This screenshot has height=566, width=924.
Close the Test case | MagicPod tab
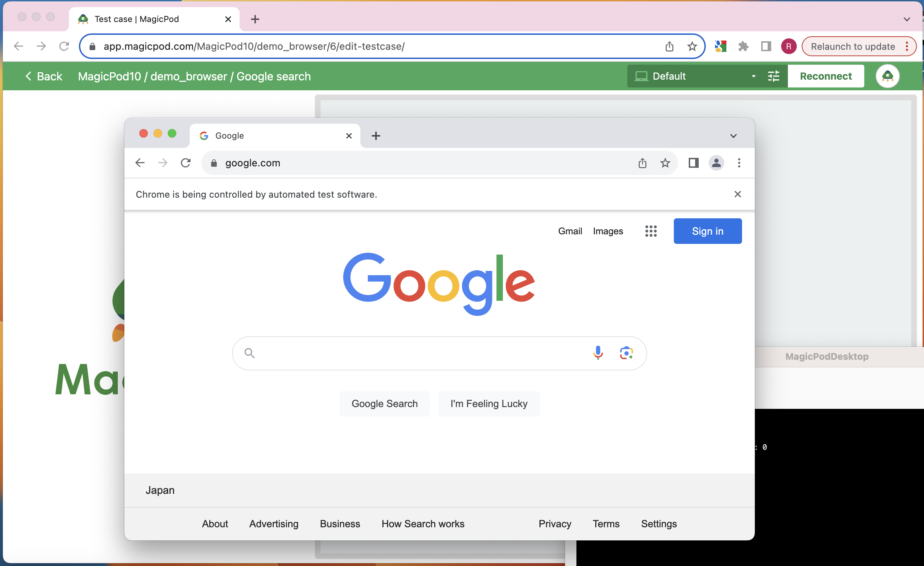[x=228, y=19]
